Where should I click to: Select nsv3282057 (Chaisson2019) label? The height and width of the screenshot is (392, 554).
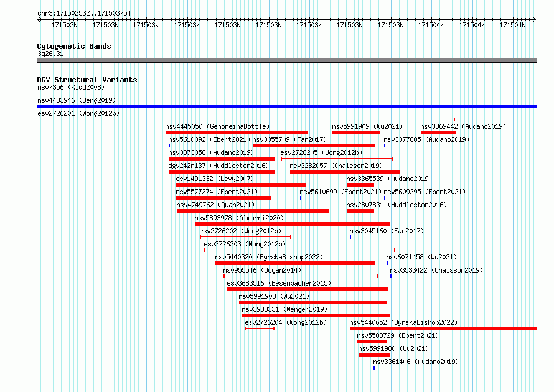[x=336, y=166]
